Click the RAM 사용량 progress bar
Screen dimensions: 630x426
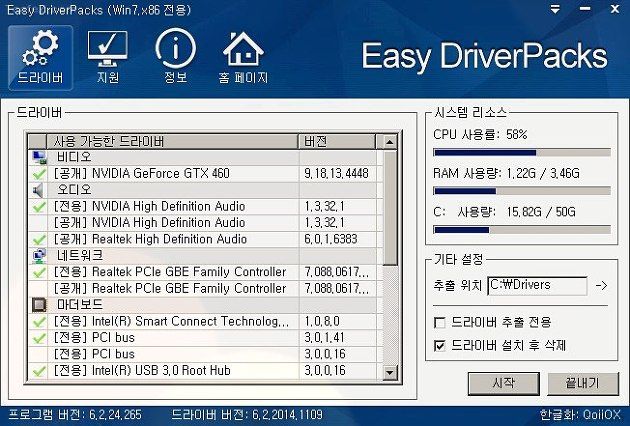[522, 191]
